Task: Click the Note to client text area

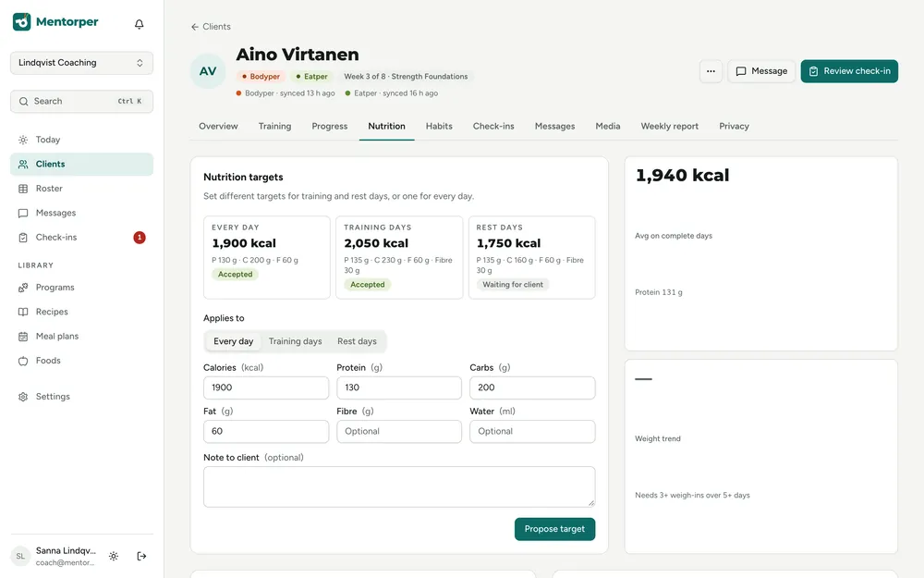Action: (x=399, y=487)
